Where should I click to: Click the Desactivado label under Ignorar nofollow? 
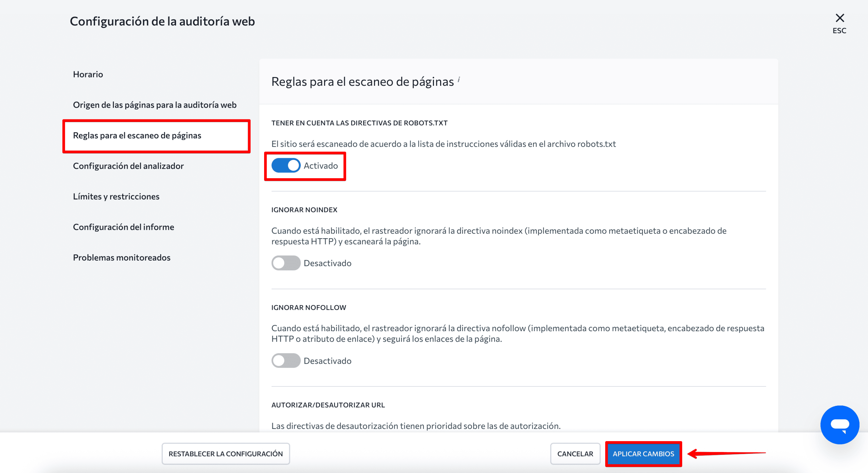point(328,361)
